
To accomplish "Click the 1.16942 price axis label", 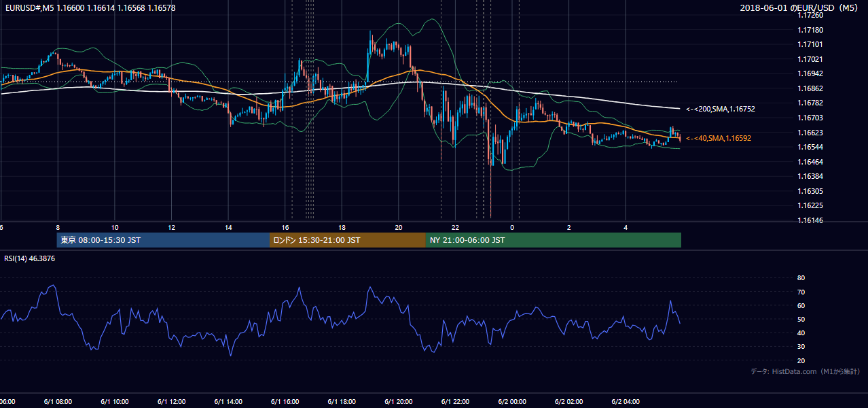I will 811,74.
